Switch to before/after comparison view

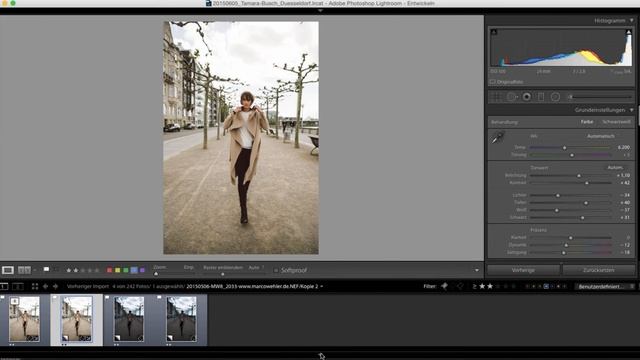(x=24, y=270)
